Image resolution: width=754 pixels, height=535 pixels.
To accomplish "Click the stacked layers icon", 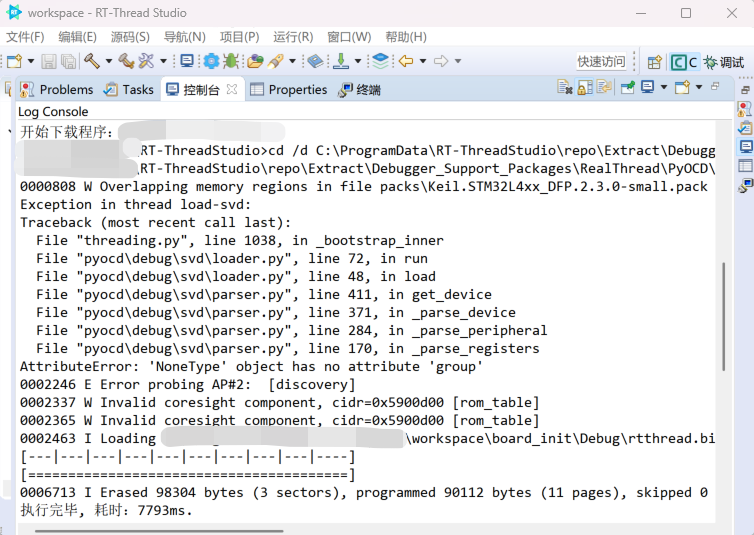I will tap(380, 61).
